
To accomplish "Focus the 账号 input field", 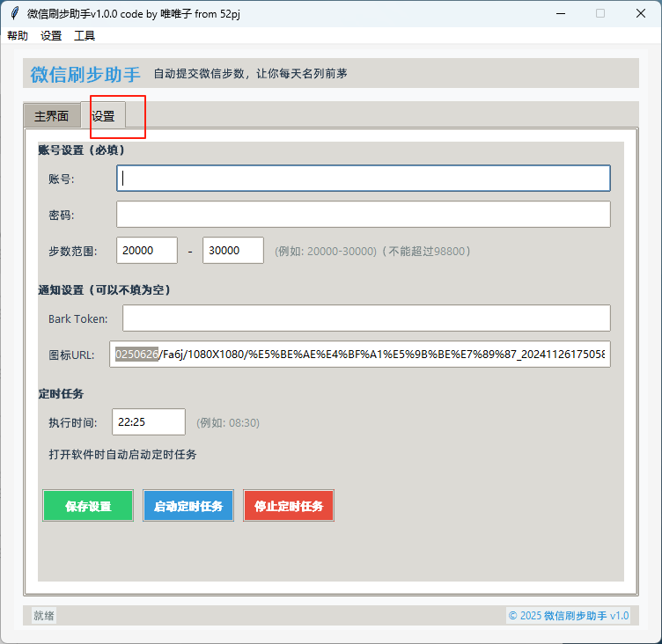I will pos(363,178).
